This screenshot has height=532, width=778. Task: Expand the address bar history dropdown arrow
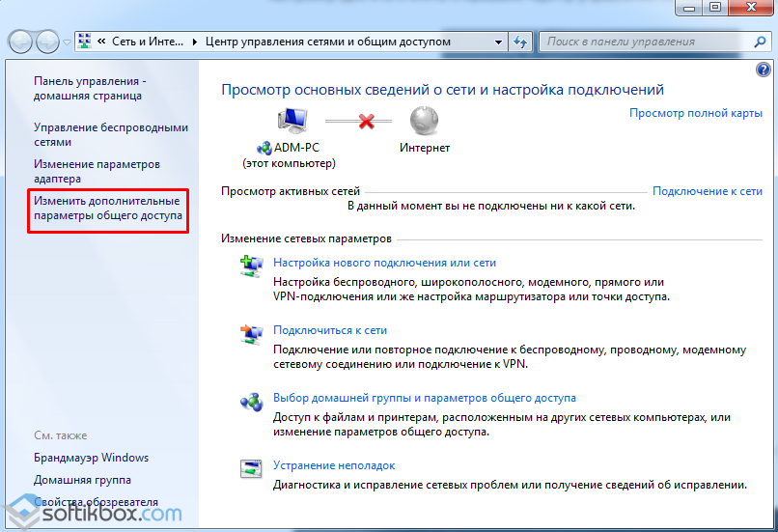499,42
